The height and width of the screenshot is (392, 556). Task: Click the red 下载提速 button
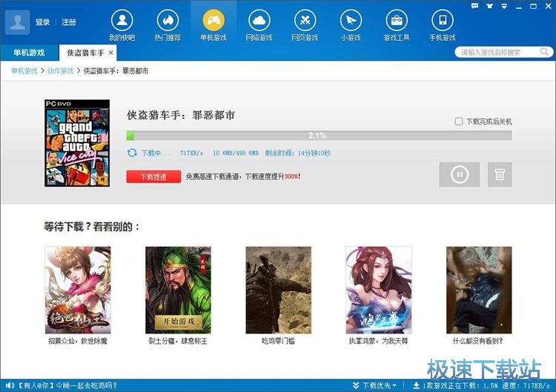click(x=153, y=176)
